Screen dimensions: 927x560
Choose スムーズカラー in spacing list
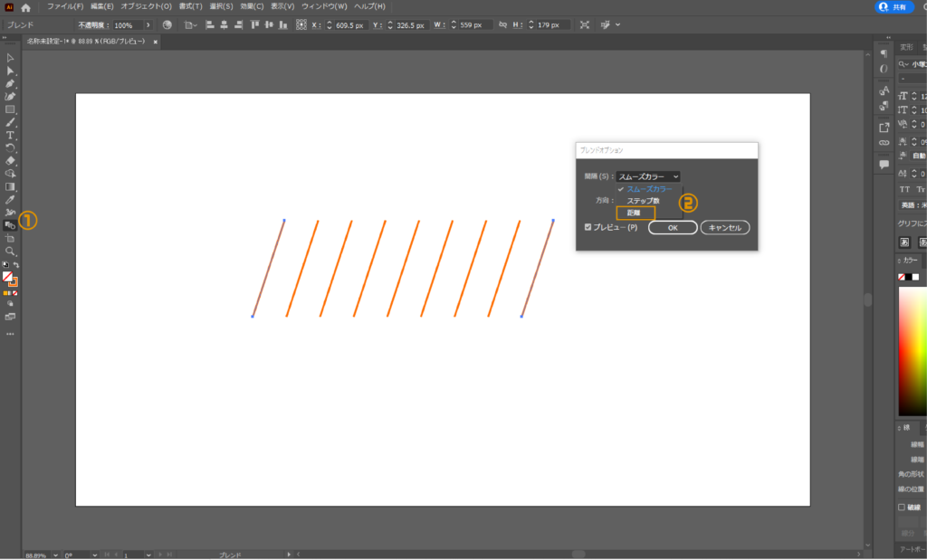pyautogui.click(x=649, y=189)
